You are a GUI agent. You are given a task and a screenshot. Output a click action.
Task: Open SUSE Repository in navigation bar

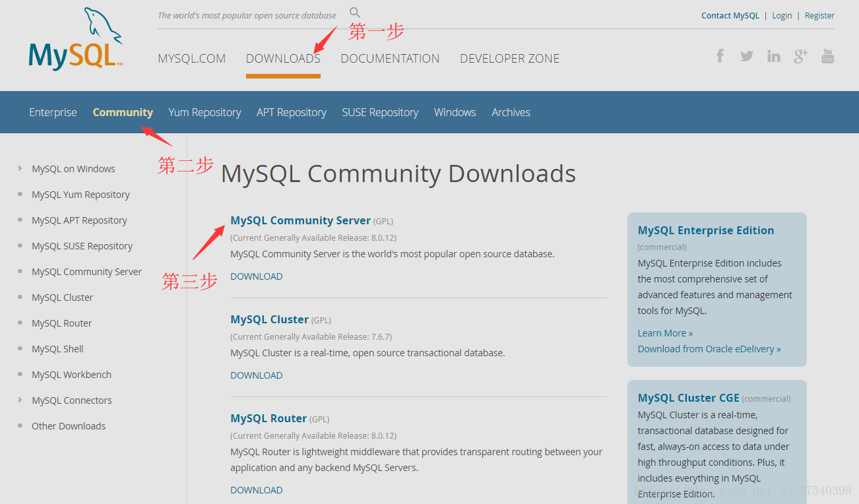pos(380,112)
